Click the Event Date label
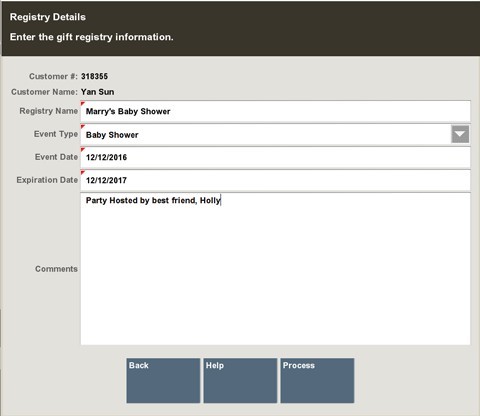 point(56,157)
